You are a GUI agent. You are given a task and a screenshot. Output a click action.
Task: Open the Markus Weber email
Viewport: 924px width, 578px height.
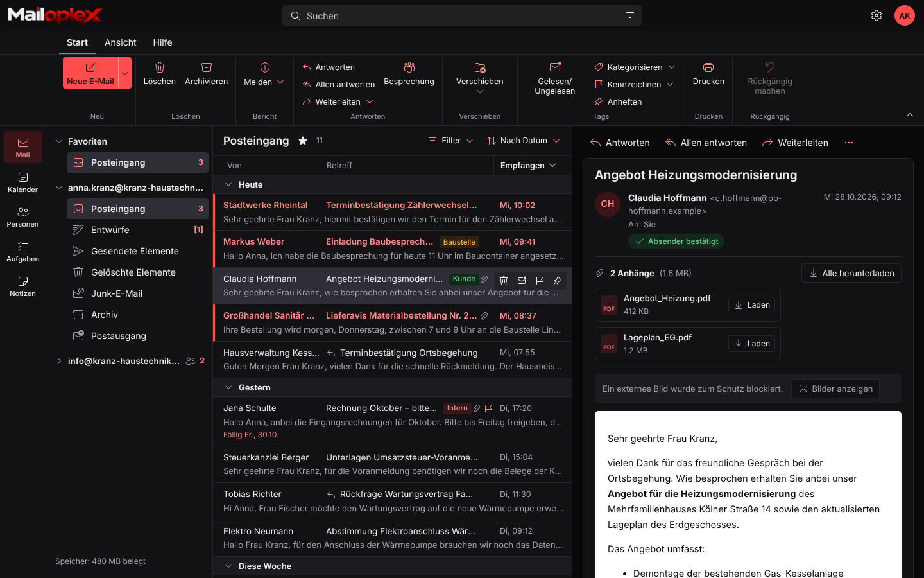point(393,249)
